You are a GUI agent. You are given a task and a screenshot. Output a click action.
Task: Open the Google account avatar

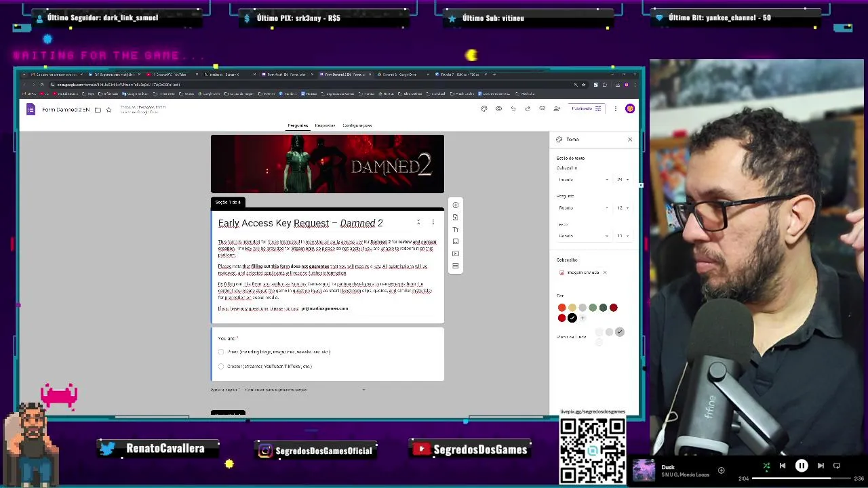click(630, 108)
